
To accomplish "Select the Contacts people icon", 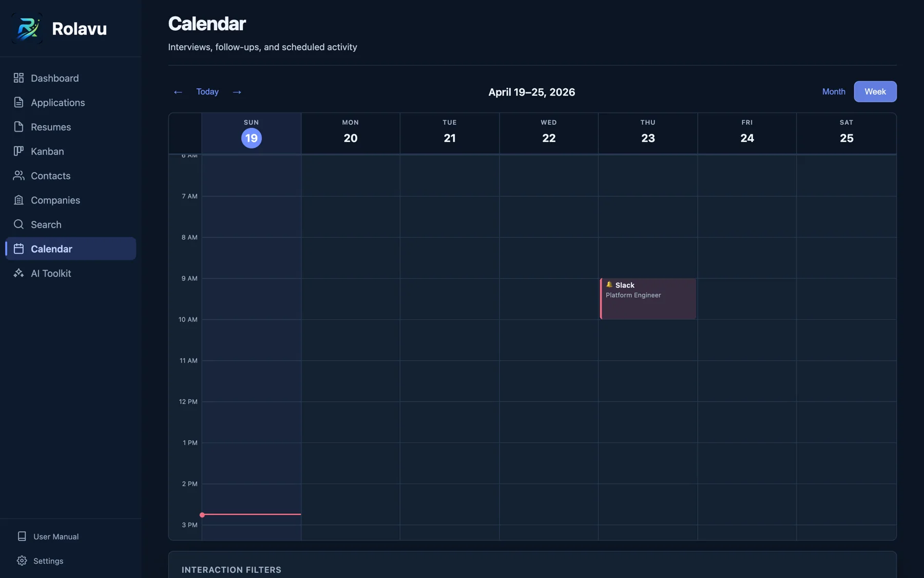I will 18,176.
